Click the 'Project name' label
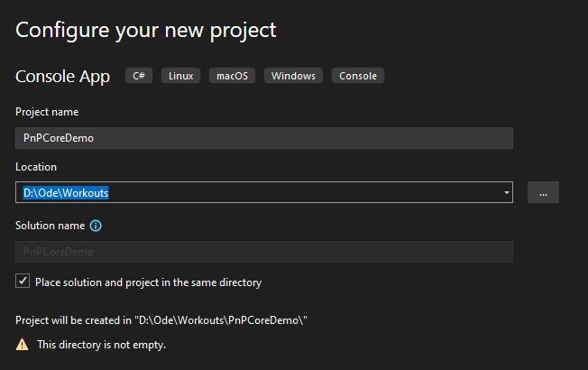Viewport: 588px width, 370px height. point(47,112)
